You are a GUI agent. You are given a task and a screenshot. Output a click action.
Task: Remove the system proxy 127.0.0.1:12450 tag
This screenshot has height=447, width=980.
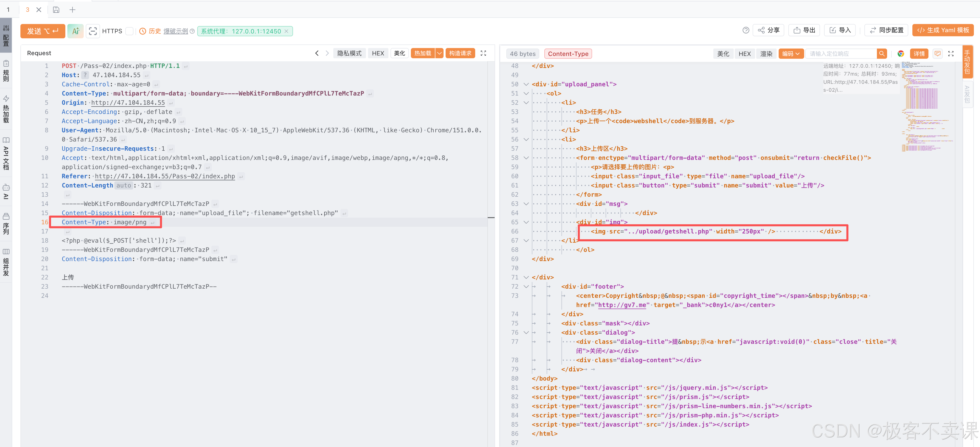coord(286,31)
